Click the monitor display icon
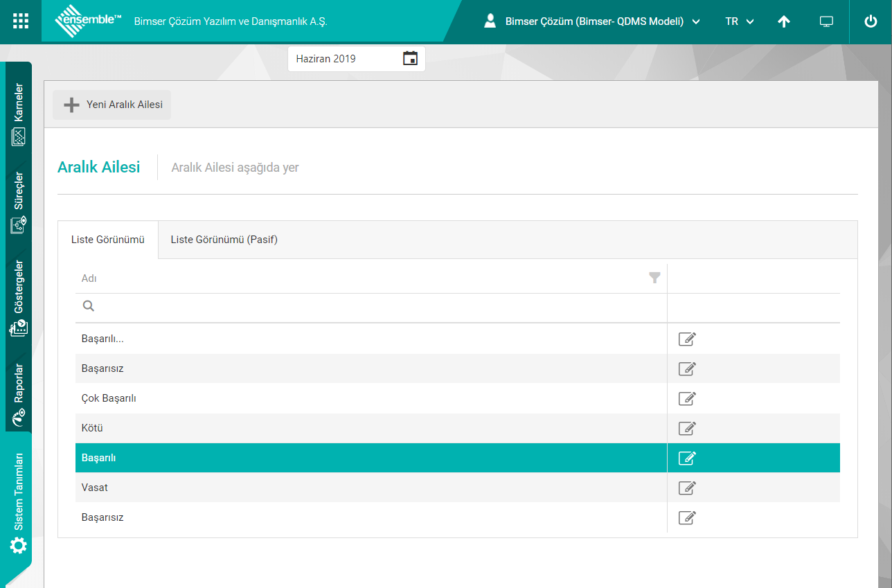This screenshot has height=588, width=892. click(826, 21)
